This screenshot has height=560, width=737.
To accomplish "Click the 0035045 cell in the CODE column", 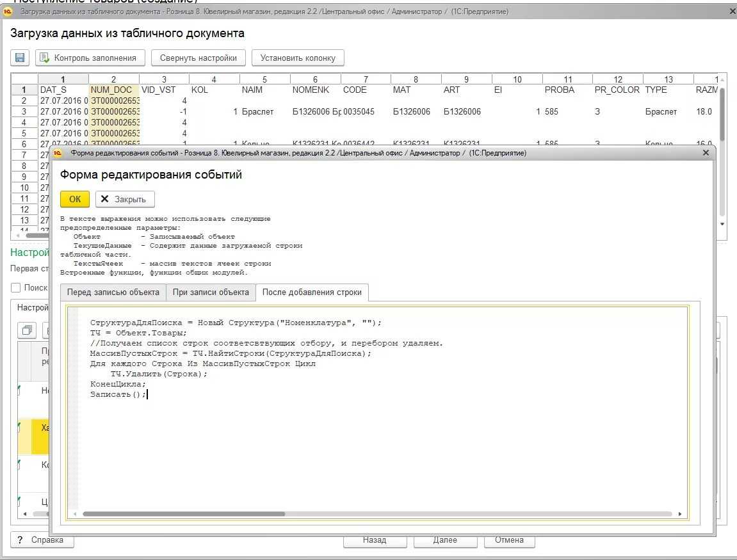I will pos(366,112).
